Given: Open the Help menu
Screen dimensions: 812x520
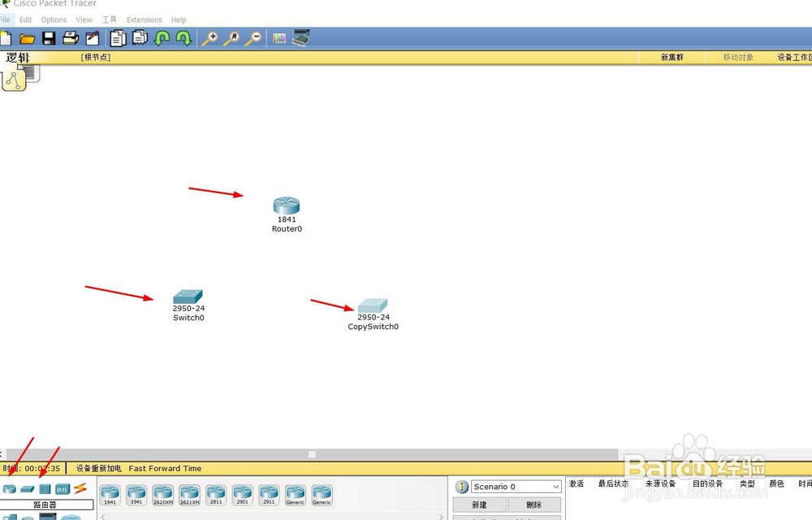Looking at the screenshot, I should coord(179,19).
